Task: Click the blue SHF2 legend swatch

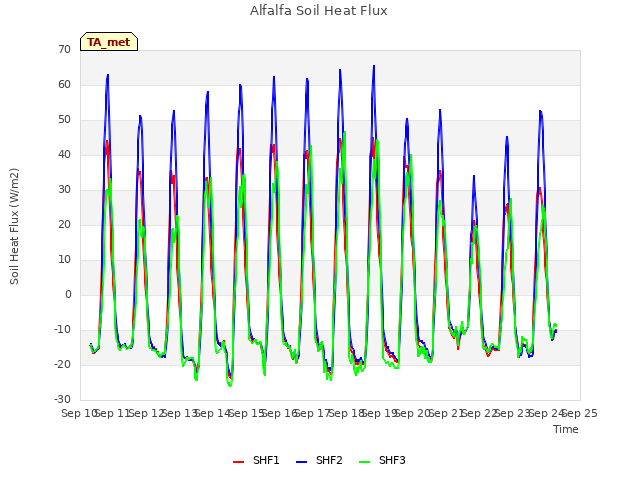Action: pos(301,461)
